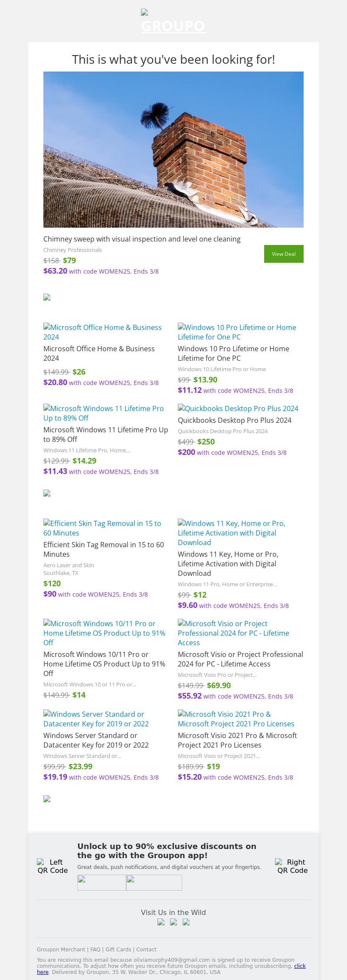Open Quickbooks Desktop Pro Plus 2024 image link
347x980 pixels.
coord(238,408)
